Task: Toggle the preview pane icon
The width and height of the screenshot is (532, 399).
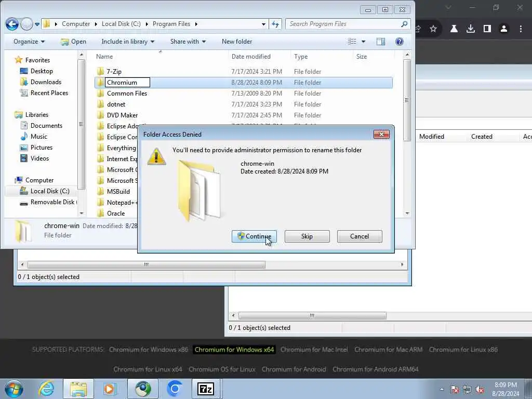Action: [x=381, y=42]
